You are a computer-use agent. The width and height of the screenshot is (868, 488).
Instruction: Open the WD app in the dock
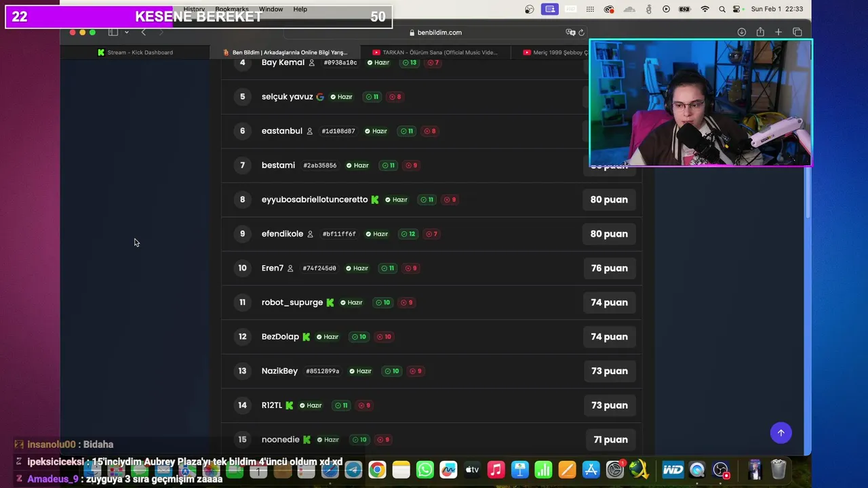pyautogui.click(x=673, y=470)
